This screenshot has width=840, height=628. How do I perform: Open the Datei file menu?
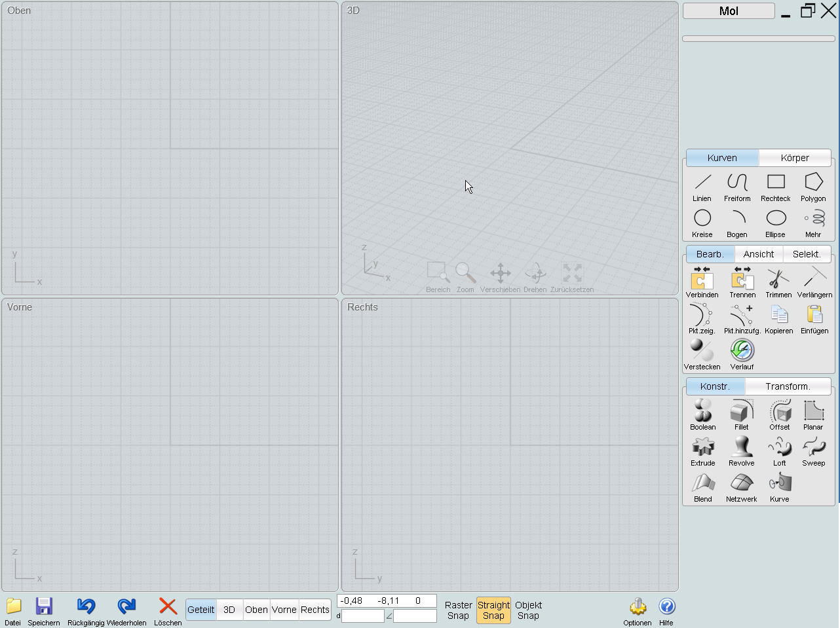click(x=13, y=612)
